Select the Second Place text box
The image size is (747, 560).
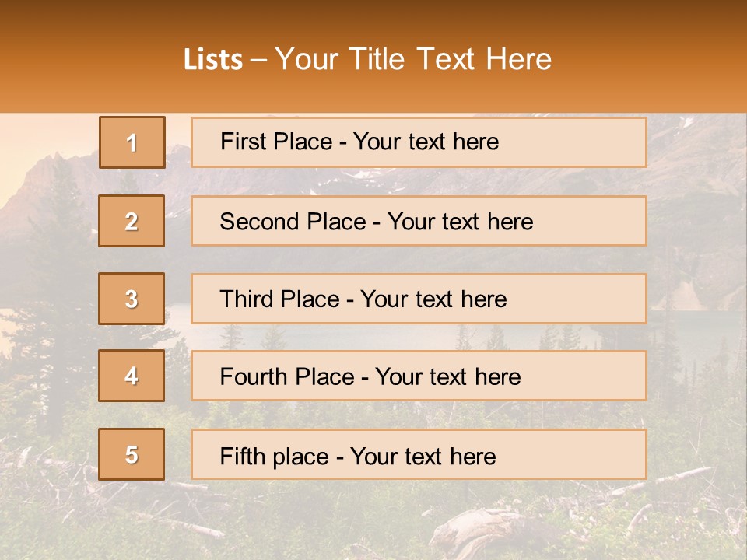[419, 221]
